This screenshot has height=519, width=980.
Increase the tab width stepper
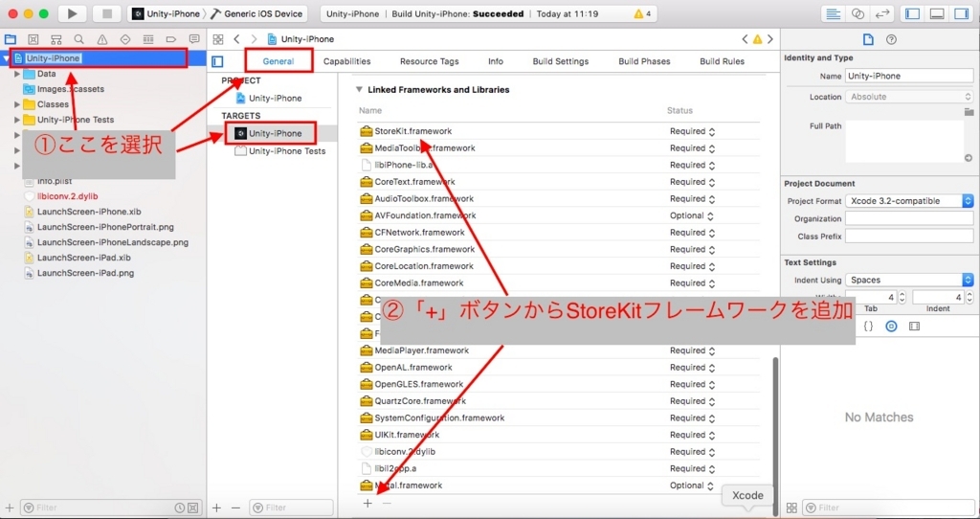coord(902,294)
